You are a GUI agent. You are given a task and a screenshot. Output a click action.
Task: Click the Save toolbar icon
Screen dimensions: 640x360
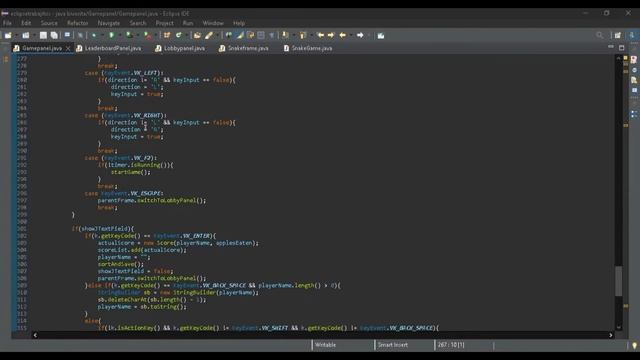(43, 36)
